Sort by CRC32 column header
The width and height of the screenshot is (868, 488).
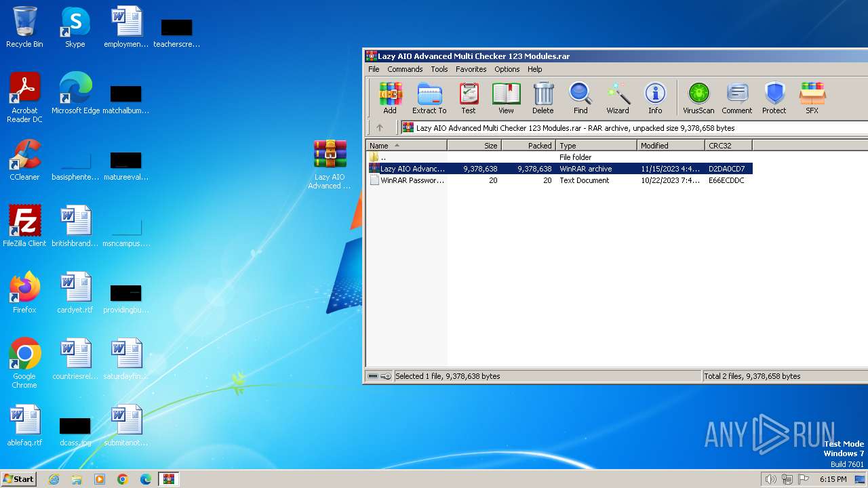(x=728, y=145)
